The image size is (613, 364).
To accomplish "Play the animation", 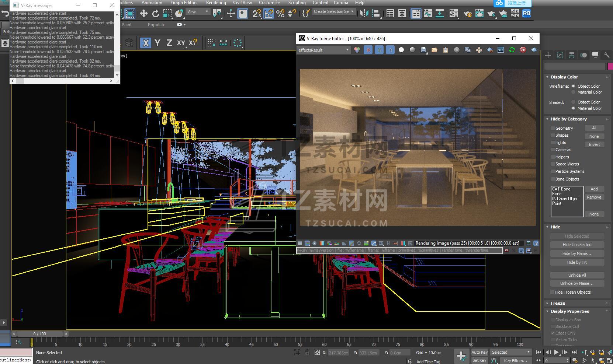I will tap(556, 353).
